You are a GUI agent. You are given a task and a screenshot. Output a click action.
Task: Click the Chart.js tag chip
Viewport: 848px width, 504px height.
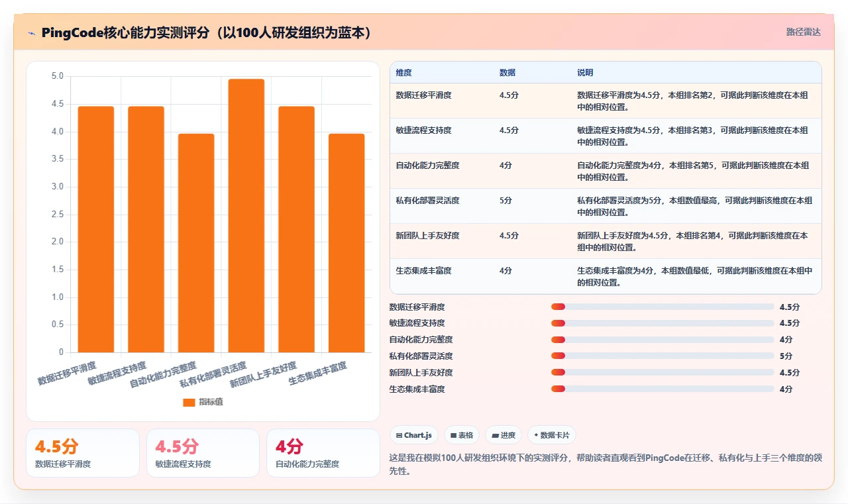click(414, 435)
